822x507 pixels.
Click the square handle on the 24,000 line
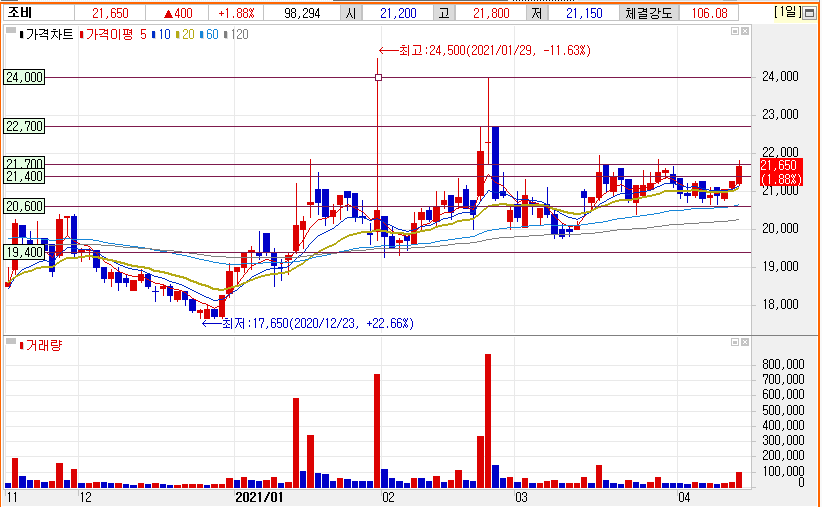point(378,78)
